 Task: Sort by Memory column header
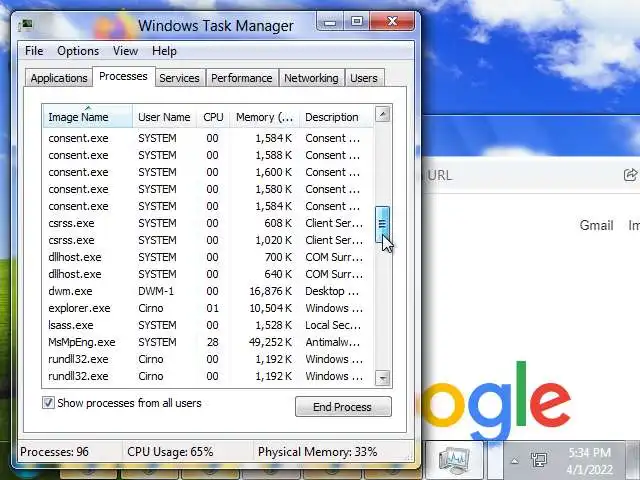click(264, 117)
